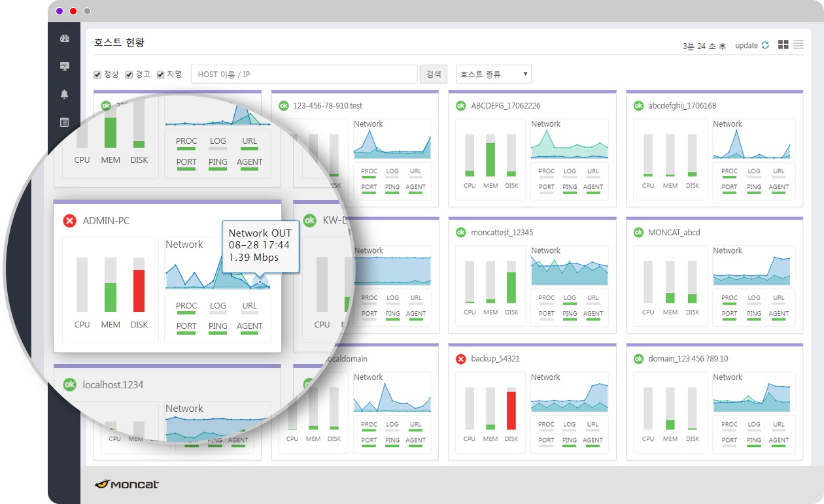Open the domain_123.456.789.10 host
The image size is (824, 504).
(x=688, y=359)
